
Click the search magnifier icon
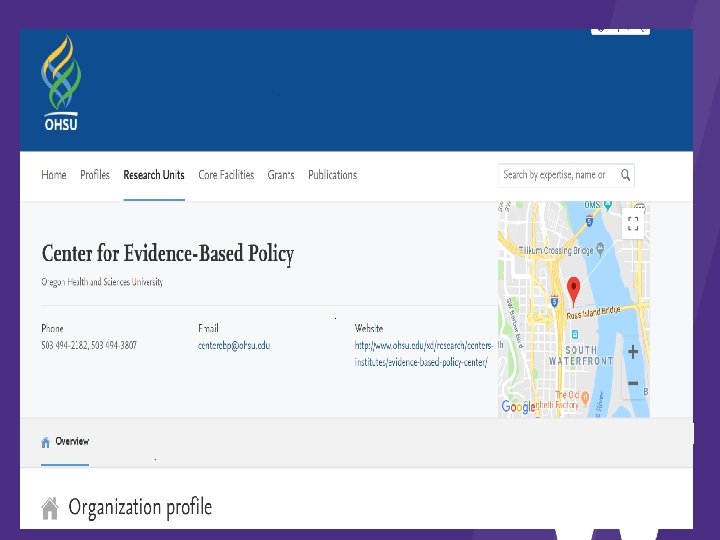625,175
